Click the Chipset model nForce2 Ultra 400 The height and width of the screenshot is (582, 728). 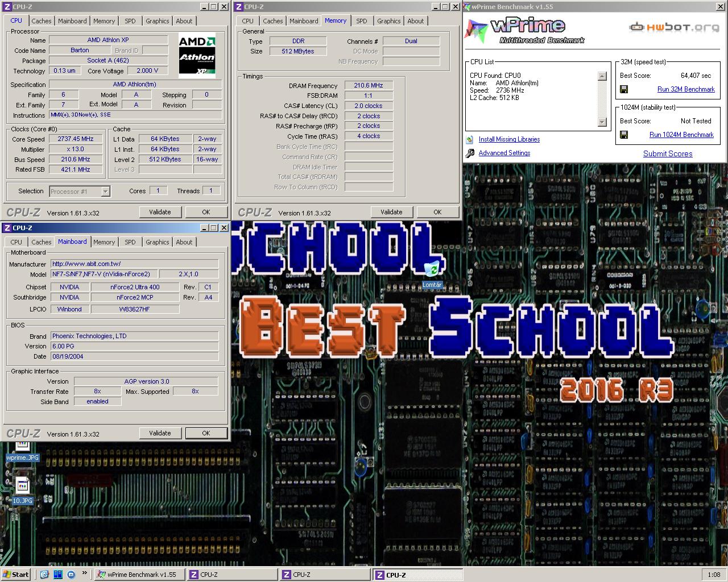click(135, 287)
